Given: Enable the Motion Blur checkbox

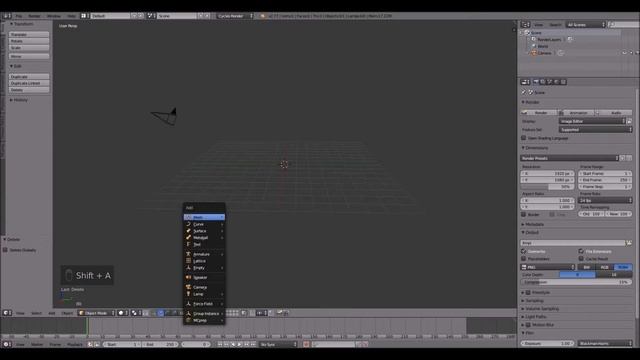Looking at the screenshot, I should pos(528,325).
